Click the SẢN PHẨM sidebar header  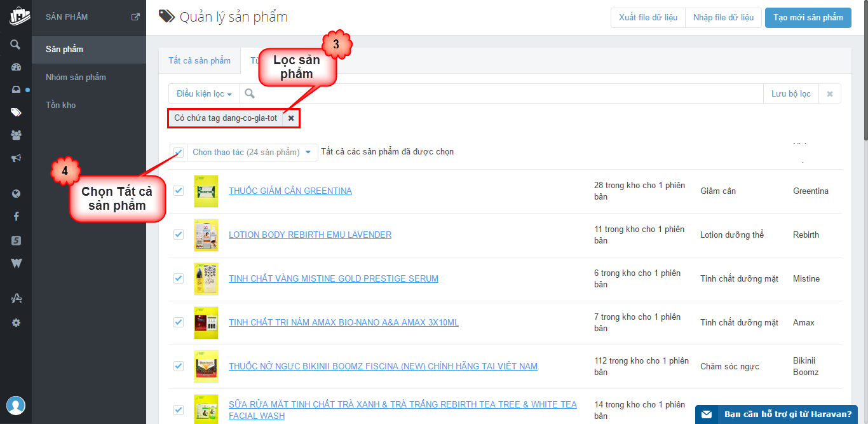[x=67, y=17]
